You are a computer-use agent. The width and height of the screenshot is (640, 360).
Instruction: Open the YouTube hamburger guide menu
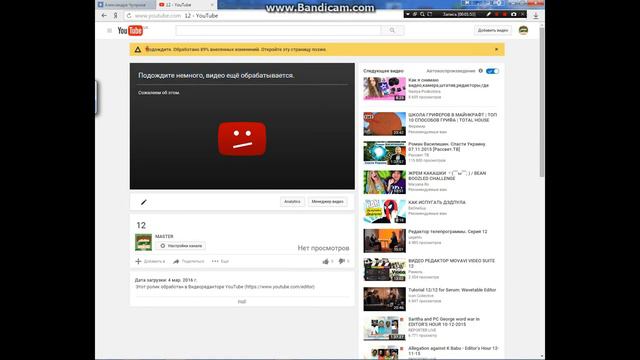pyautogui.click(x=109, y=31)
